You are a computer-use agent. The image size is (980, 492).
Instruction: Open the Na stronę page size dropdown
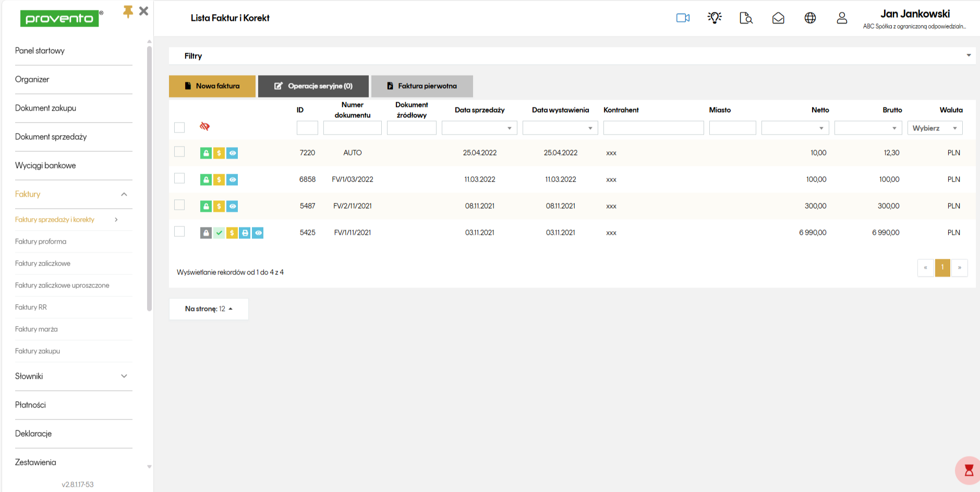pyautogui.click(x=209, y=309)
